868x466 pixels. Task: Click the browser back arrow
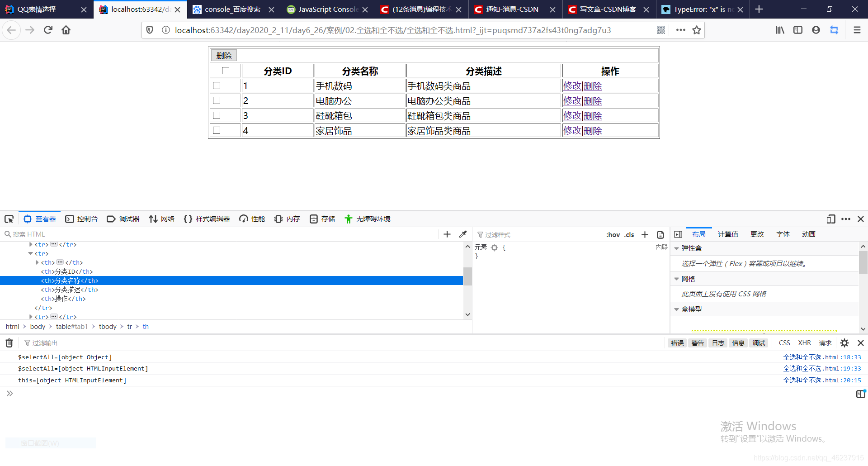11,30
